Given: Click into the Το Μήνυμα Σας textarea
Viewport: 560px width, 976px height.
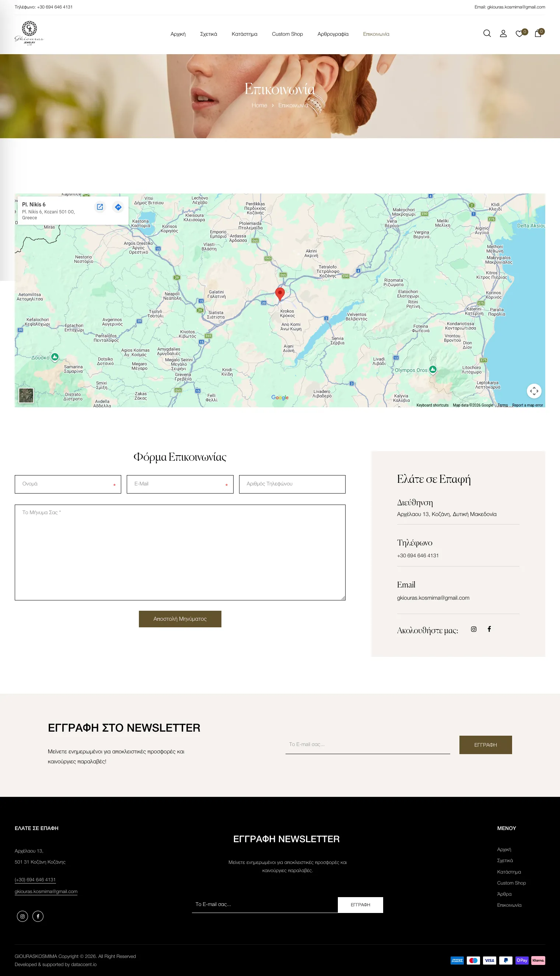Looking at the screenshot, I should pyautogui.click(x=180, y=552).
